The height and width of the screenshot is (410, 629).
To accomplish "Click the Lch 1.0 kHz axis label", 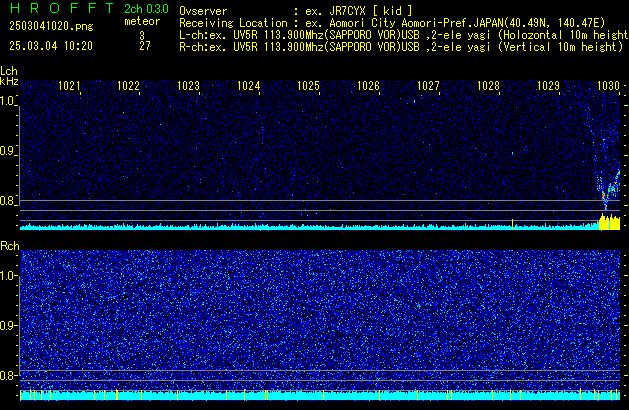I will (x=8, y=101).
